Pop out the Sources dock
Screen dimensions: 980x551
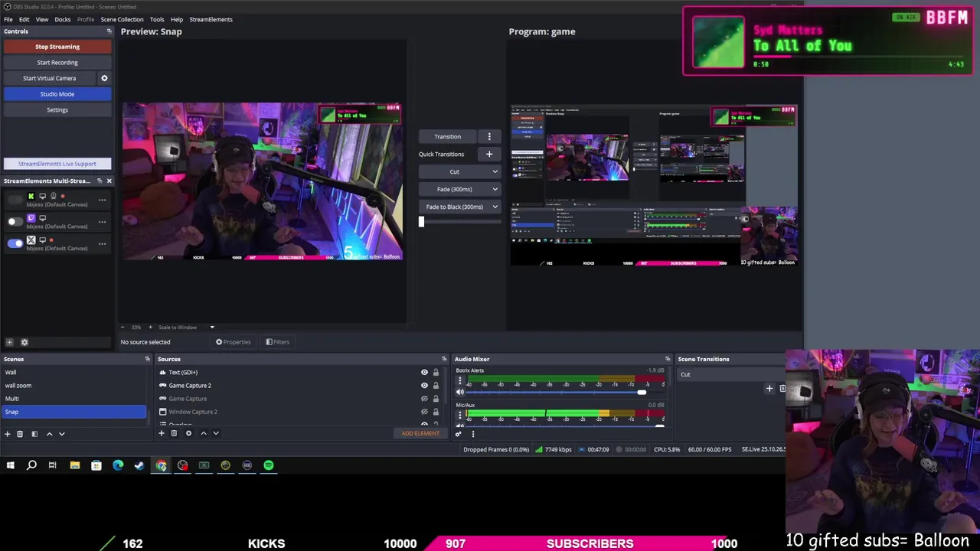click(443, 359)
